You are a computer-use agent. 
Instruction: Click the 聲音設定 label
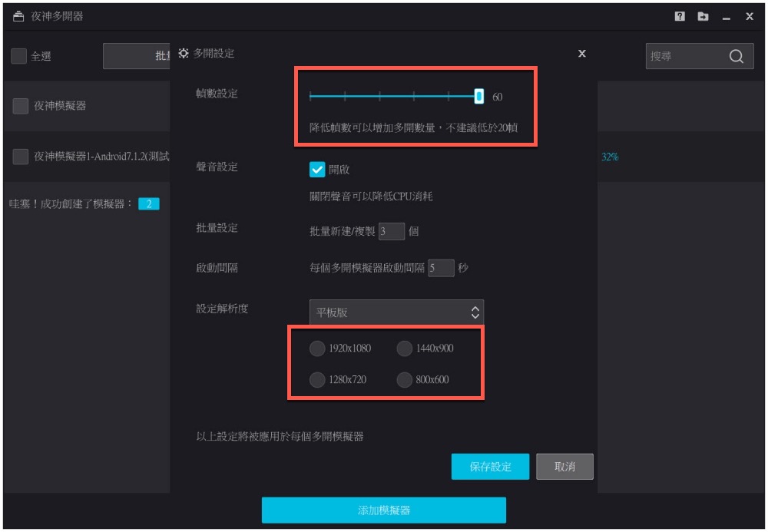(217, 167)
